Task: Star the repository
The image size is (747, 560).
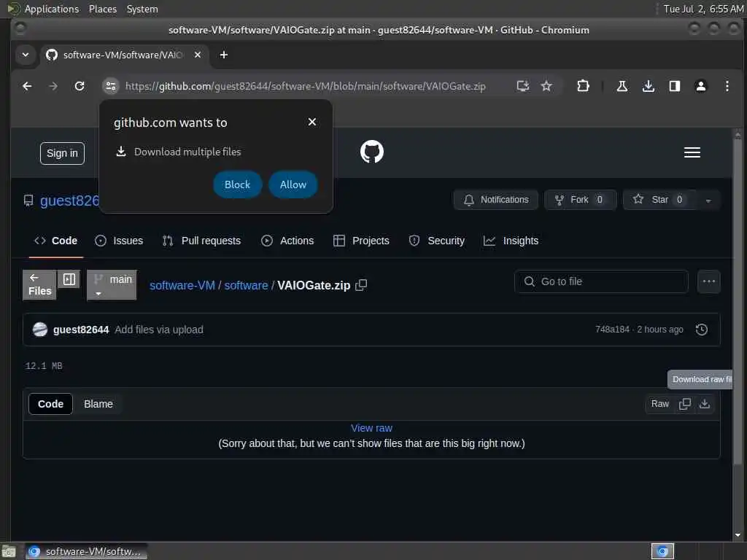Action: (x=659, y=200)
